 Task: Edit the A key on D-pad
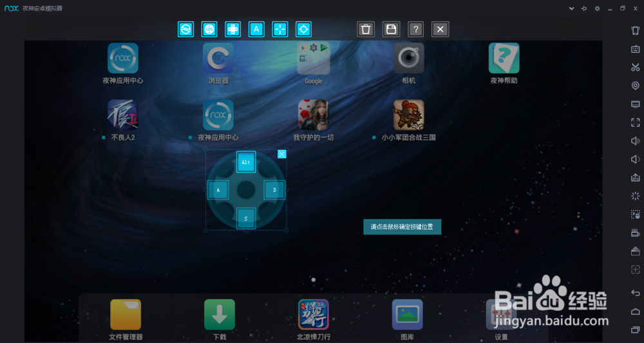pyautogui.click(x=218, y=190)
